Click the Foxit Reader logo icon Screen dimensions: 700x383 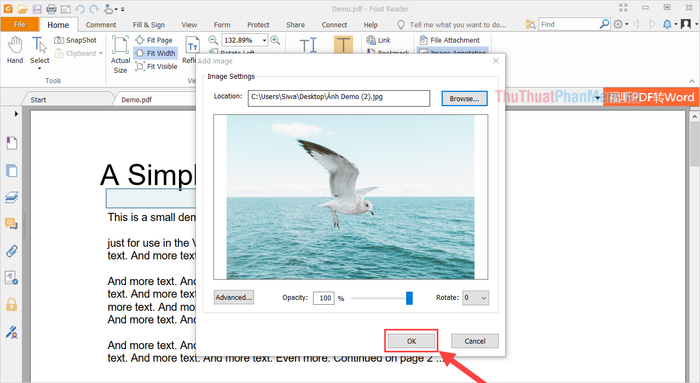pos(8,8)
